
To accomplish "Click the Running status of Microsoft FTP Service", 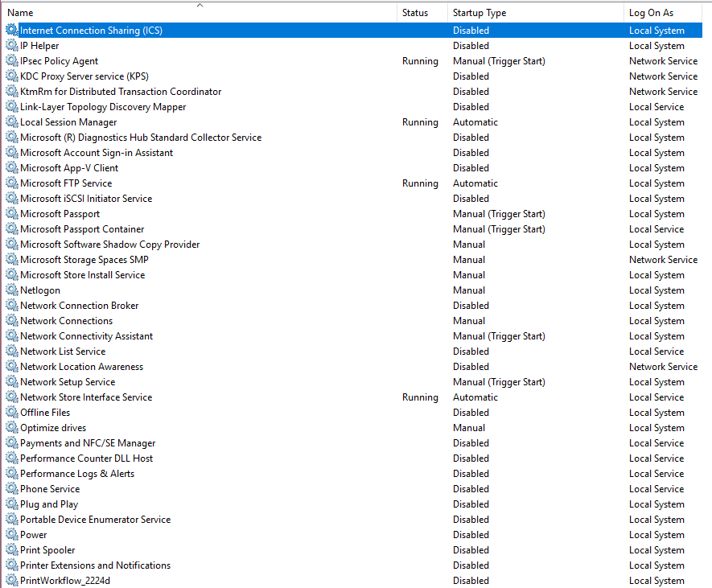I will [420, 183].
